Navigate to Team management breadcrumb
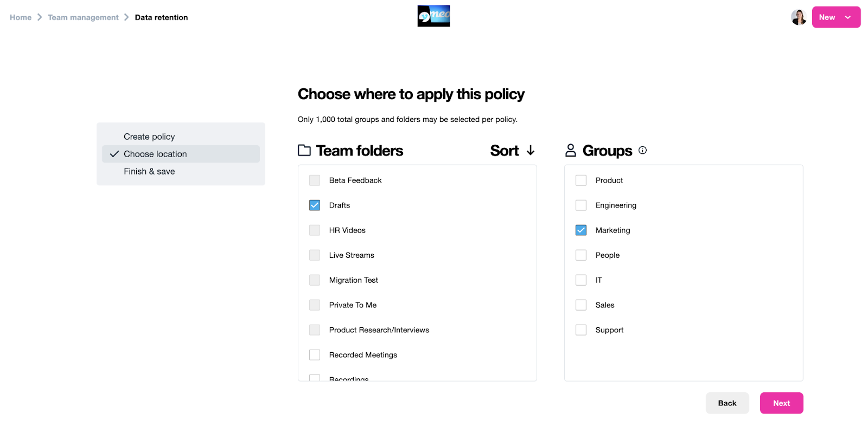 pyautogui.click(x=83, y=17)
